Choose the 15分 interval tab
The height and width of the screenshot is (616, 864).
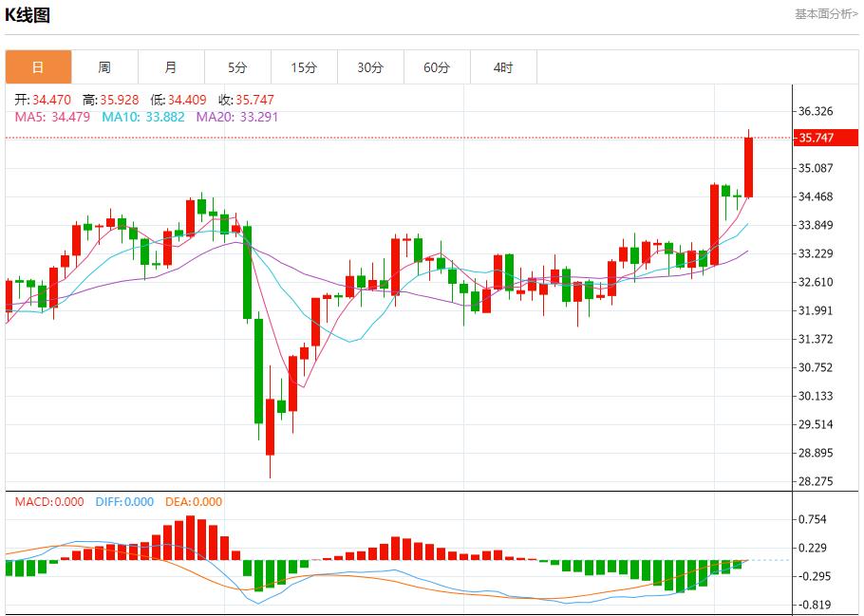coord(304,67)
